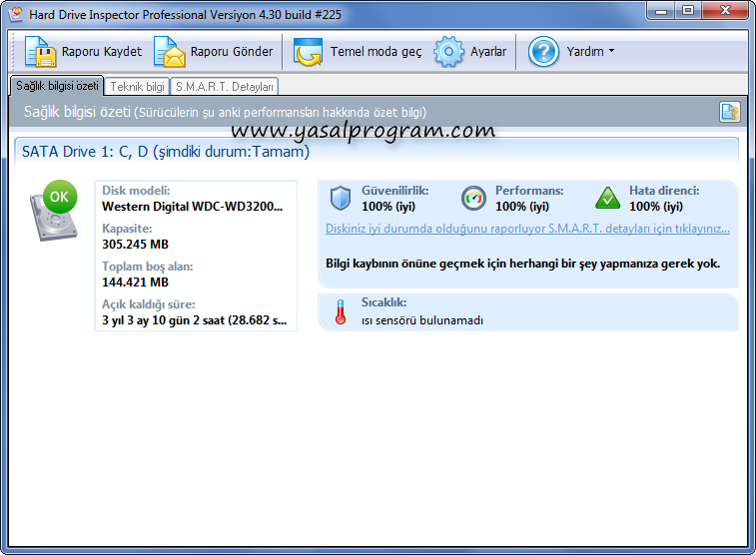756x555 pixels.
Task: Open the S.M.A.R.T. details hyperlink
Action: [x=527, y=228]
